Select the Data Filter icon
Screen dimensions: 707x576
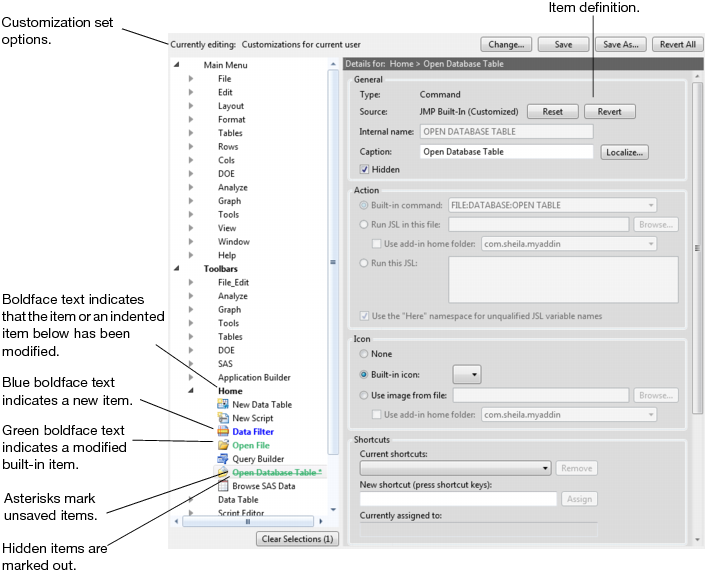224,432
